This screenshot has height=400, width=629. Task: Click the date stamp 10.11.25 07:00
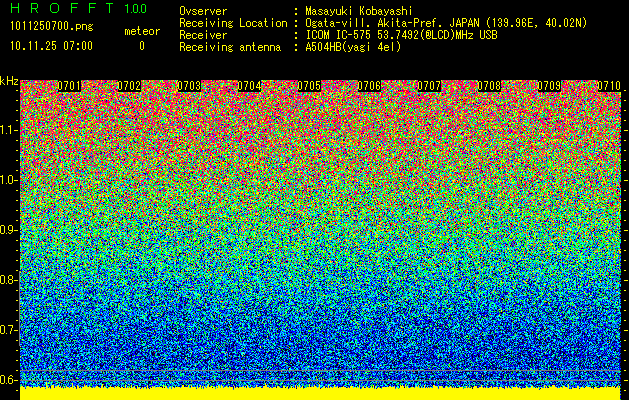pos(51,46)
